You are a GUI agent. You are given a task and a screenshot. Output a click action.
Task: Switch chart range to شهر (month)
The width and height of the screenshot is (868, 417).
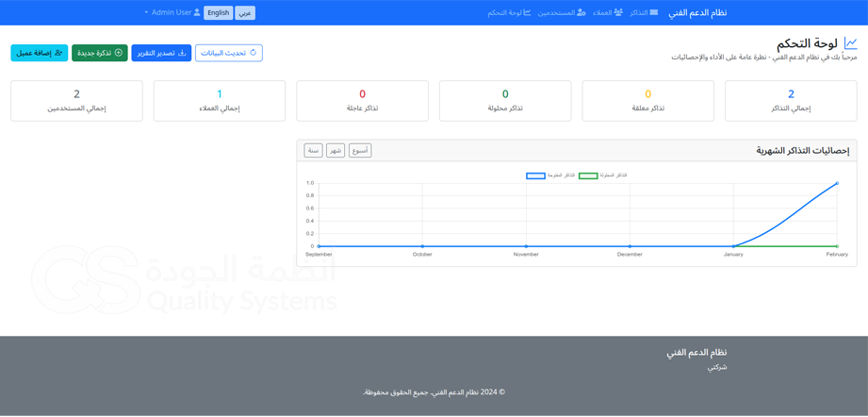tap(336, 151)
